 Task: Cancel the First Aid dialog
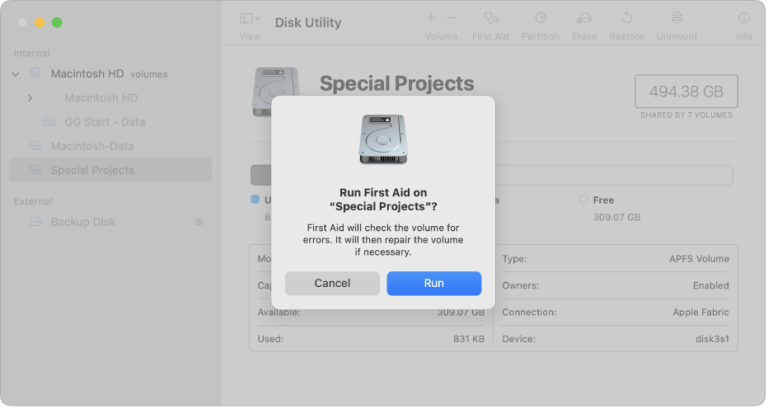332,283
